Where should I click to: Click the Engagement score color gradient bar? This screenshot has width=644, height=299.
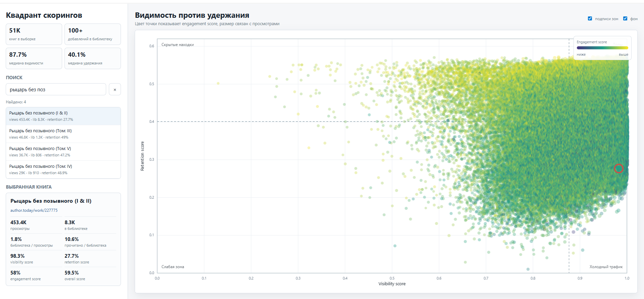602,48
